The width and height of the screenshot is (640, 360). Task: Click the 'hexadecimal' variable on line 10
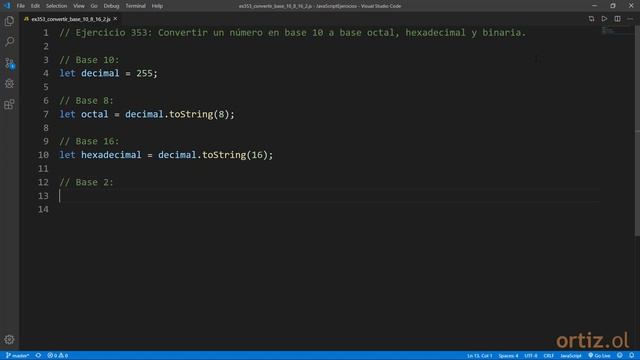[111, 155]
